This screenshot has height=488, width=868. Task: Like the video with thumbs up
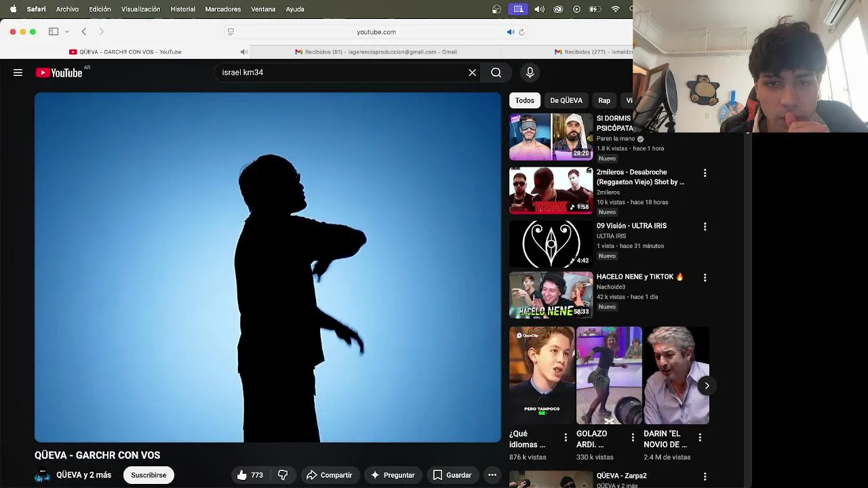250,475
